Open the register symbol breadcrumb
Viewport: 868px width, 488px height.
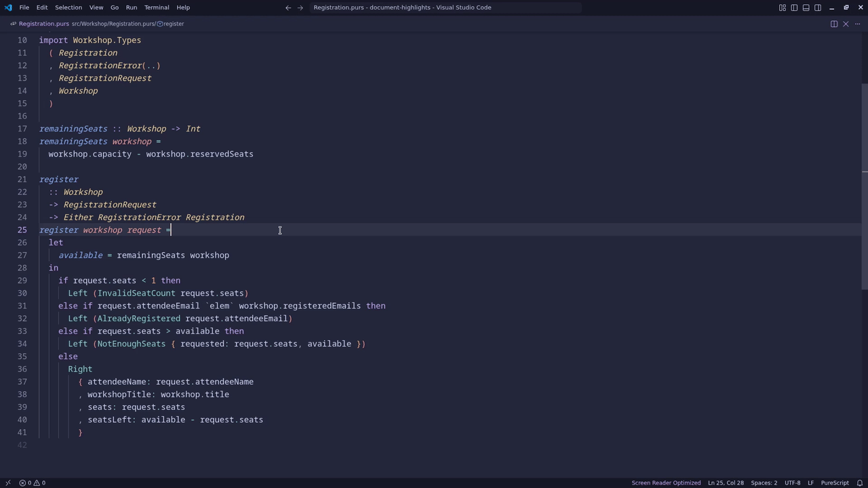coord(171,24)
